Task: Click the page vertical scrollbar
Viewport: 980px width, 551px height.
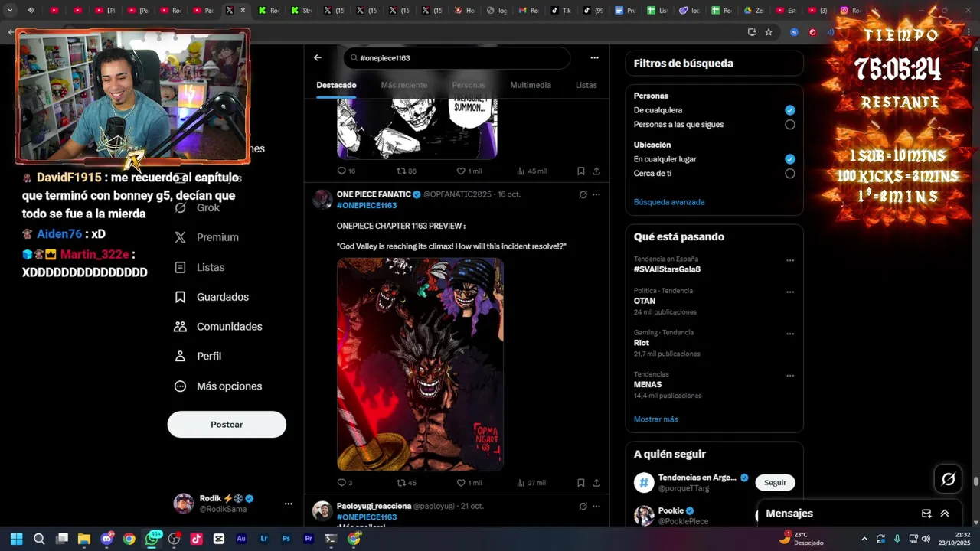Action: (x=975, y=482)
